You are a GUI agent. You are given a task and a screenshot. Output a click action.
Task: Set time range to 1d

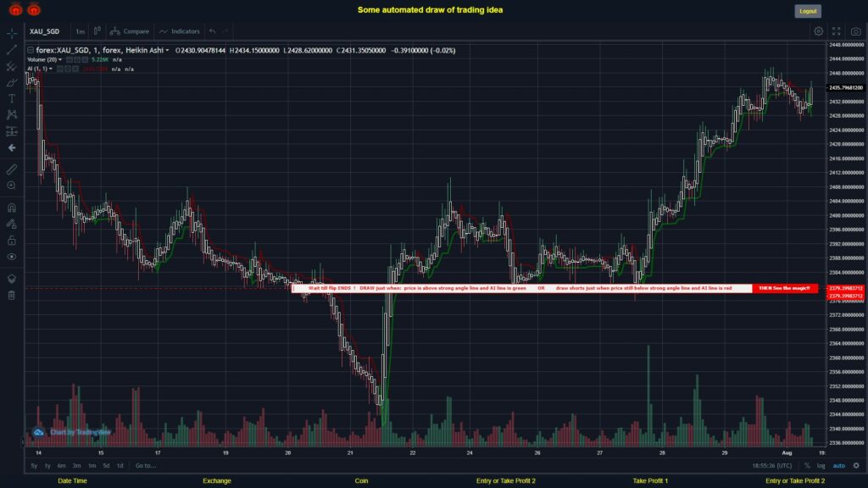[x=120, y=466]
